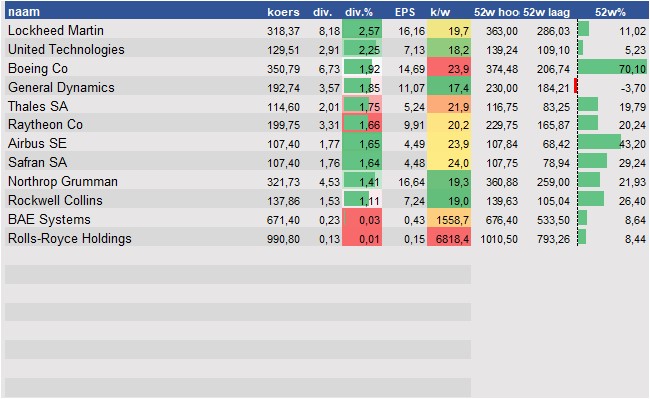Click Boeing's 70,10 green 52w% bar

click(x=612, y=68)
